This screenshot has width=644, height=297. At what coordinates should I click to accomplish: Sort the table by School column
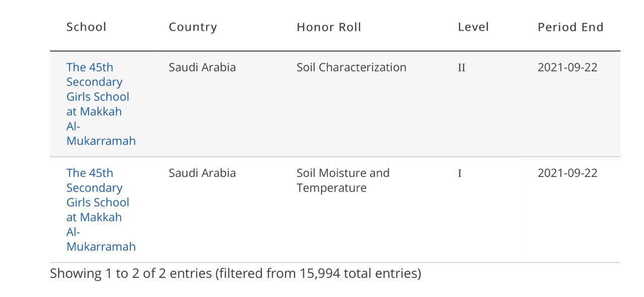tap(86, 27)
